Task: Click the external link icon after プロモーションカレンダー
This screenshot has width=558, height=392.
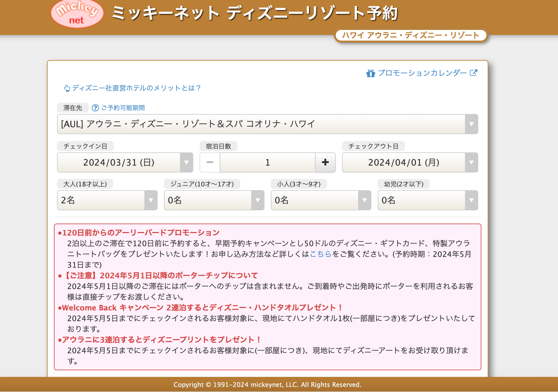Action: (x=474, y=73)
